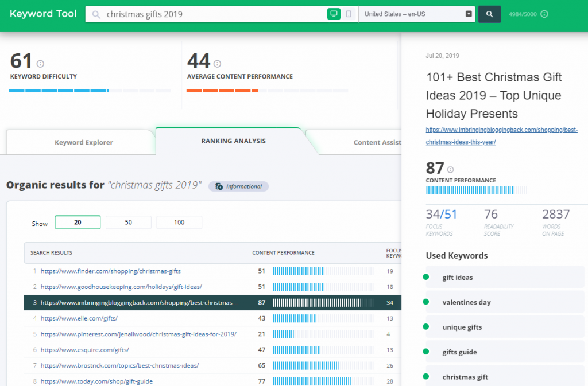Toggle the green dot beside valentines day
Image resolution: width=588 pixels, height=386 pixels.
[x=425, y=302]
